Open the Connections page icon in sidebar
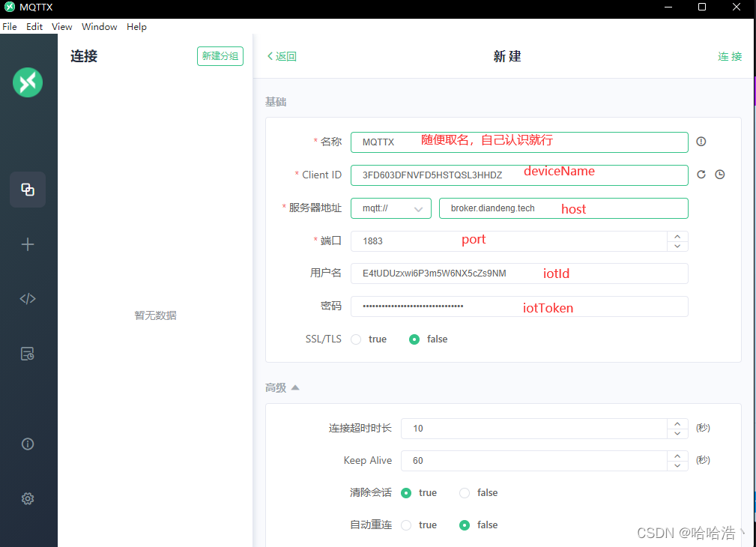Image resolution: width=756 pixels, height=547 pixels. click(x=28, y=190)
